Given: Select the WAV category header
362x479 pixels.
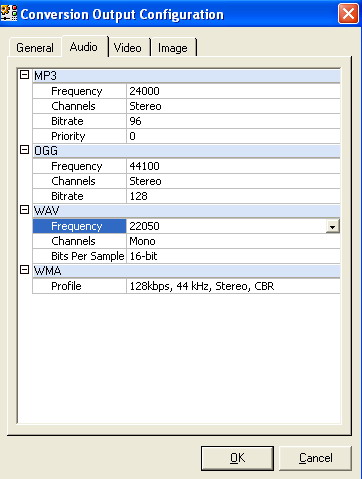Looking at the screenshot, I should tap(186, 211).
